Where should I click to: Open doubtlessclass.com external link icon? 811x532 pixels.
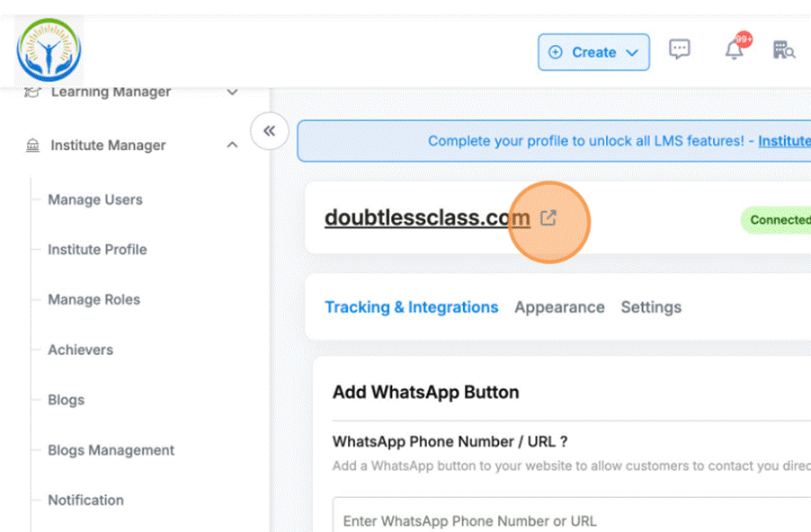click(548, 217)
